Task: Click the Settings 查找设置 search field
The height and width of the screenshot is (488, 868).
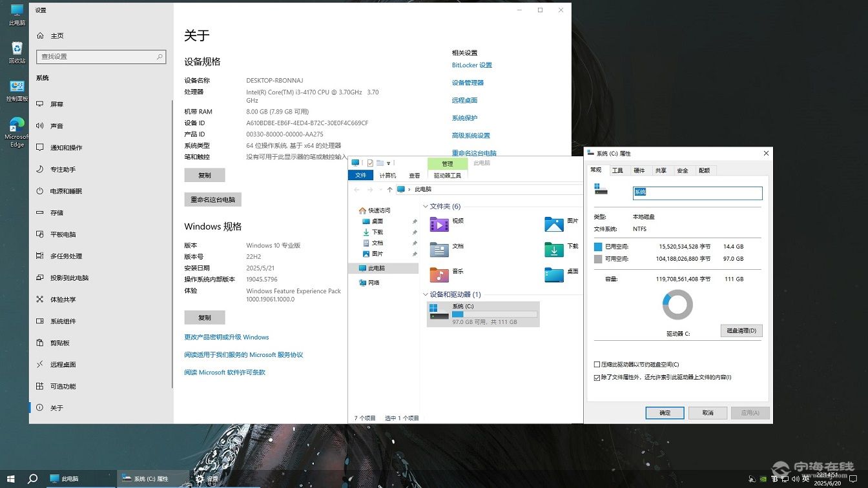Action: coord(101,57)
